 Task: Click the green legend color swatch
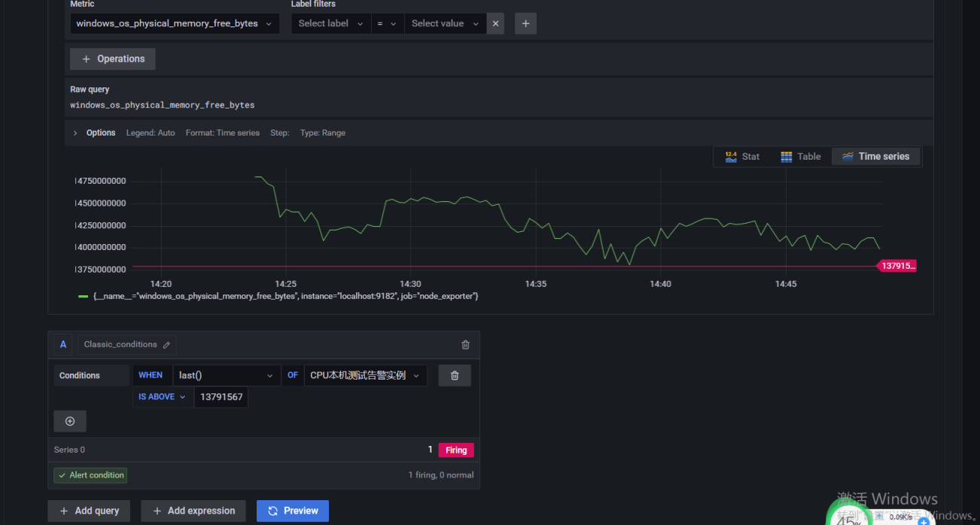pos(83,297)
